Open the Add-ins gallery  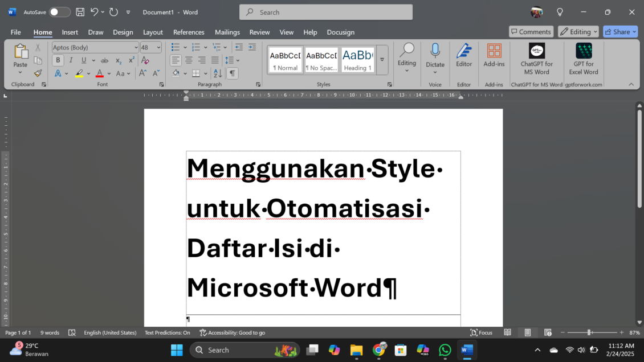(x=494, y=56)
